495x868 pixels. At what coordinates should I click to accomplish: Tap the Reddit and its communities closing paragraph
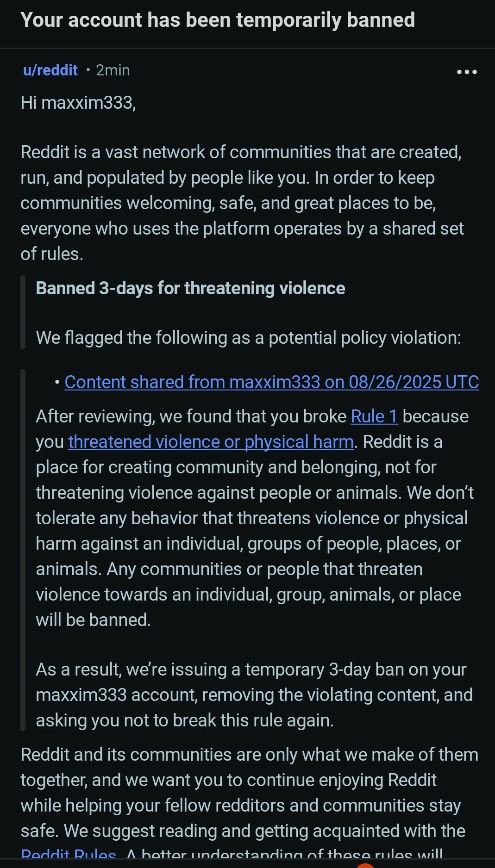[250, 805]
